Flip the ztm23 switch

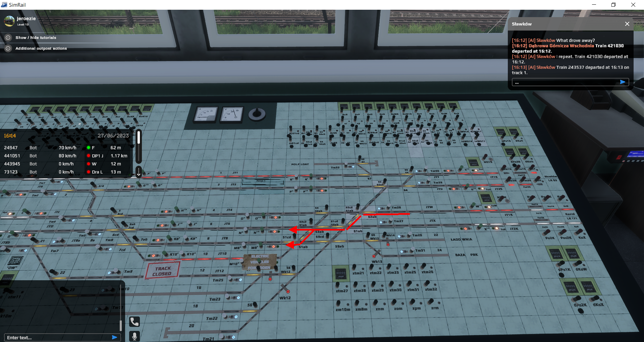pyautogui.click(x=389, y=266)
